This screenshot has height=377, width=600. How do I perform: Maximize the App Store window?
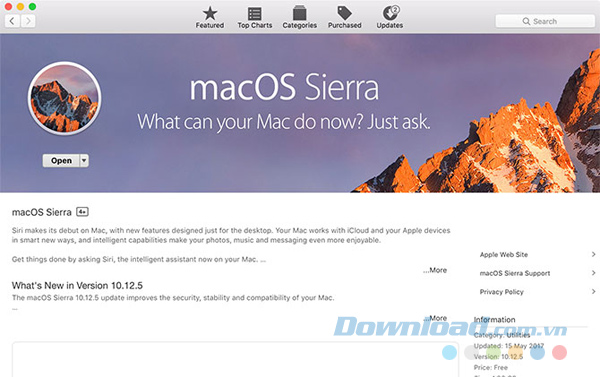(33, 7)
